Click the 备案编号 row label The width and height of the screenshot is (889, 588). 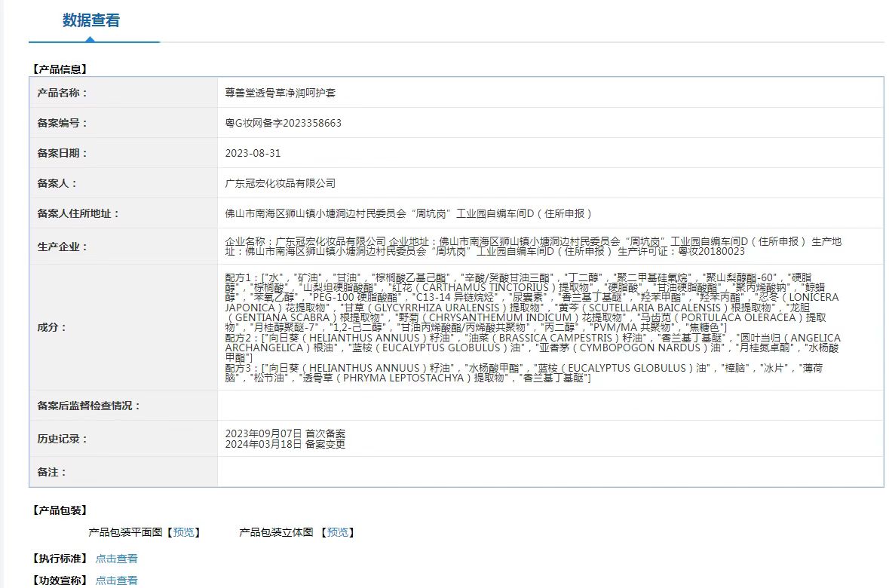[x=63, y=123]
